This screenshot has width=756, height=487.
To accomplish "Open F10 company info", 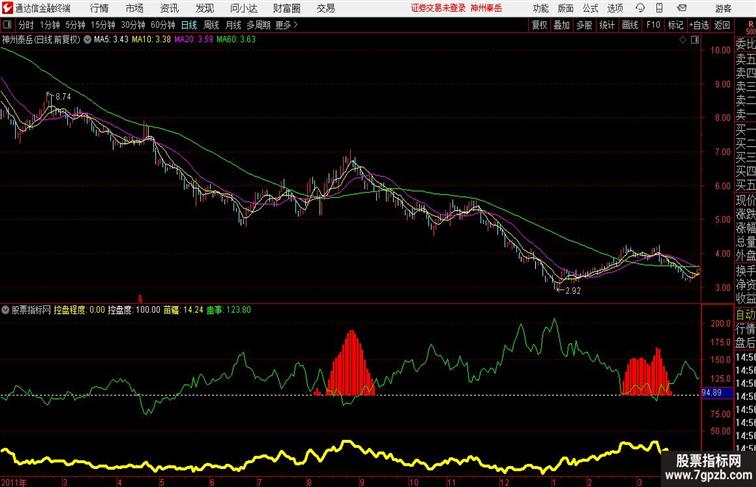I will [x=653, y=25].
